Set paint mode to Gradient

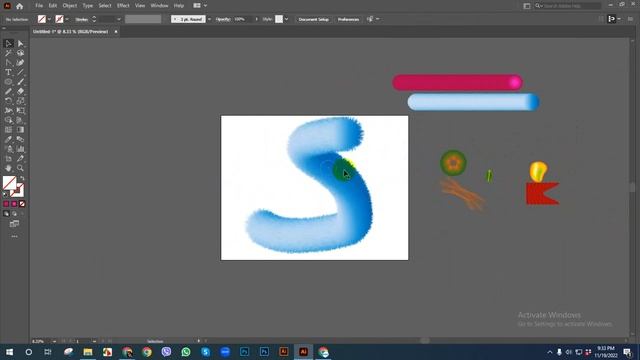14,204
